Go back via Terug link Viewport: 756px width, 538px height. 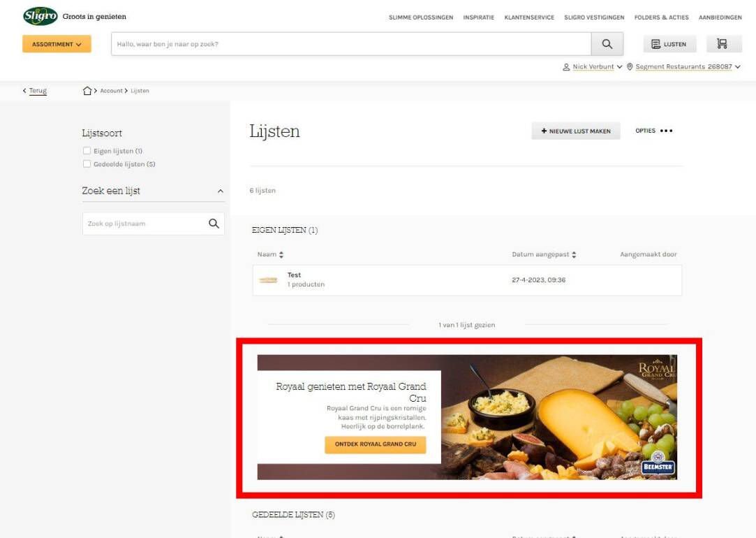point(34,91)
